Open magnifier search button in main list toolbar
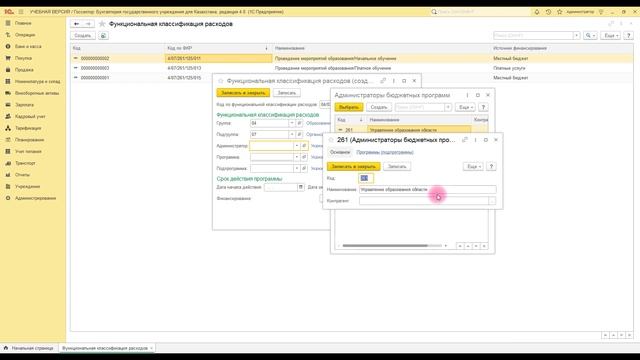Image resolution: width=640 pixels, height=360 pixels. click(x=590, y=36)
